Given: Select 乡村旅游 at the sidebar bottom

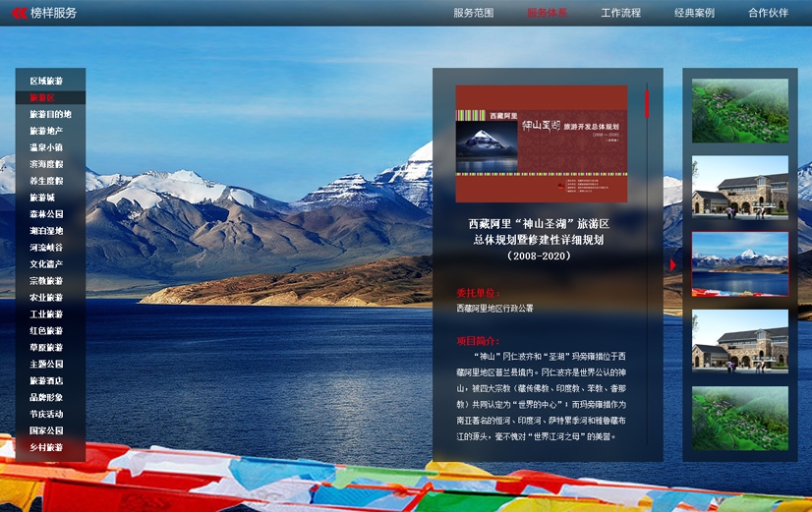Looking at the screenshot, I should pos(46,447).
